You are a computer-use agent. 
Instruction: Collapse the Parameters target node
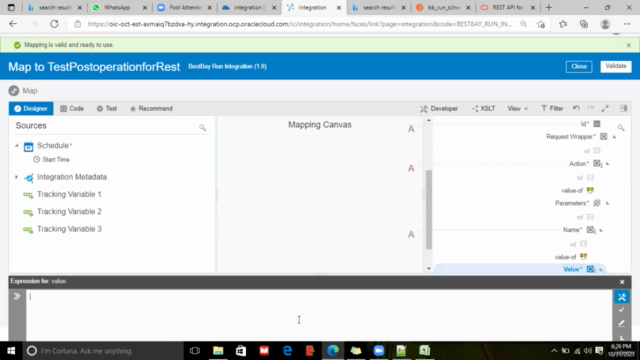(607, 204)
